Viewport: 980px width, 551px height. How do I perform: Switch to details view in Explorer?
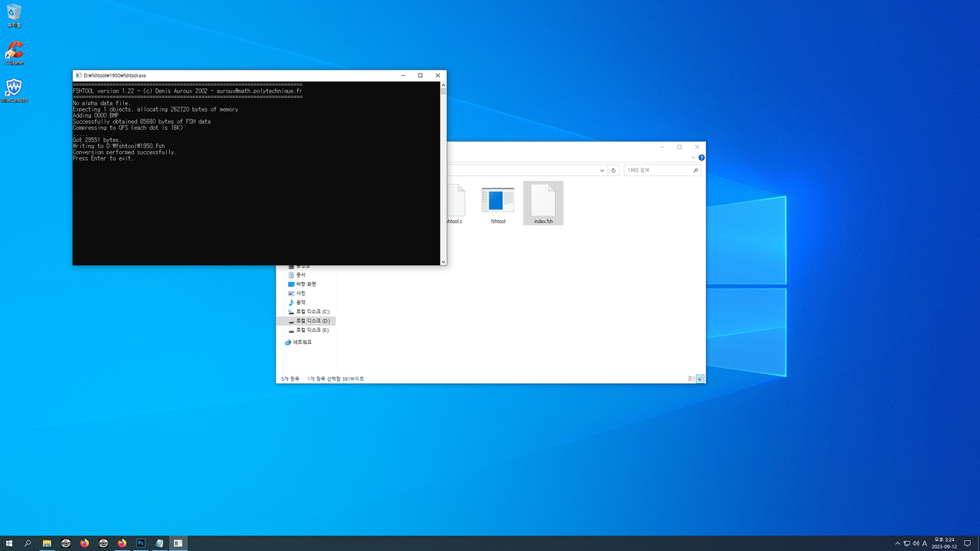click(691, 379)
